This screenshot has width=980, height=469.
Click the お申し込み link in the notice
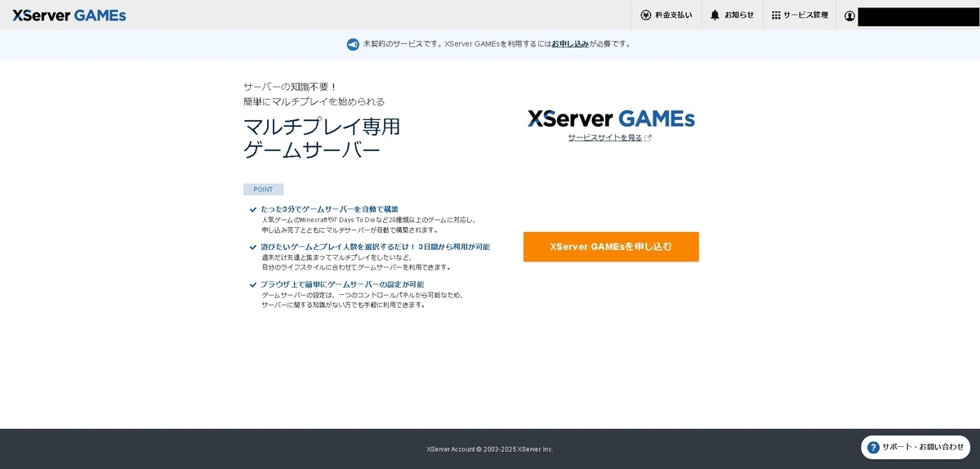pos(570,44)
